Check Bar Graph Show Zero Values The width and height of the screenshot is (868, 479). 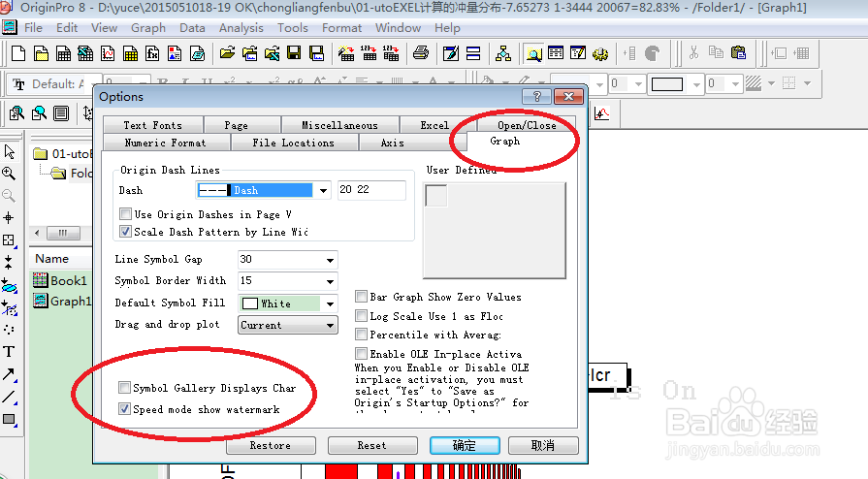click(361, 297)
